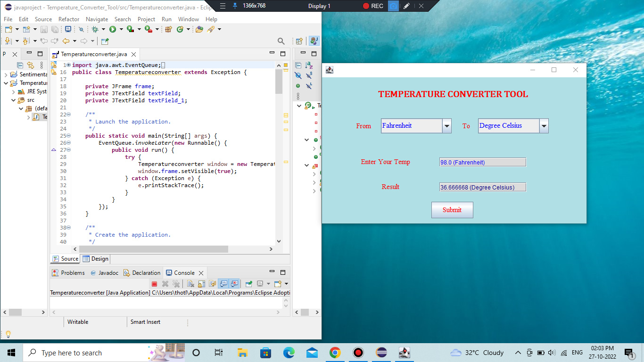The image size is (644, 362).
Task: Click the Open Type folder icon
Action: (199, 29)
